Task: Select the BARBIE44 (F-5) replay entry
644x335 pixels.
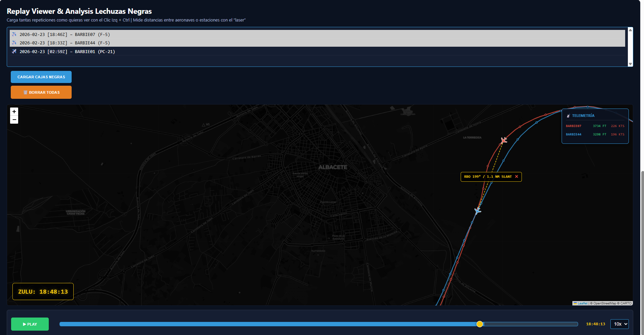Action: coord(65,43)
